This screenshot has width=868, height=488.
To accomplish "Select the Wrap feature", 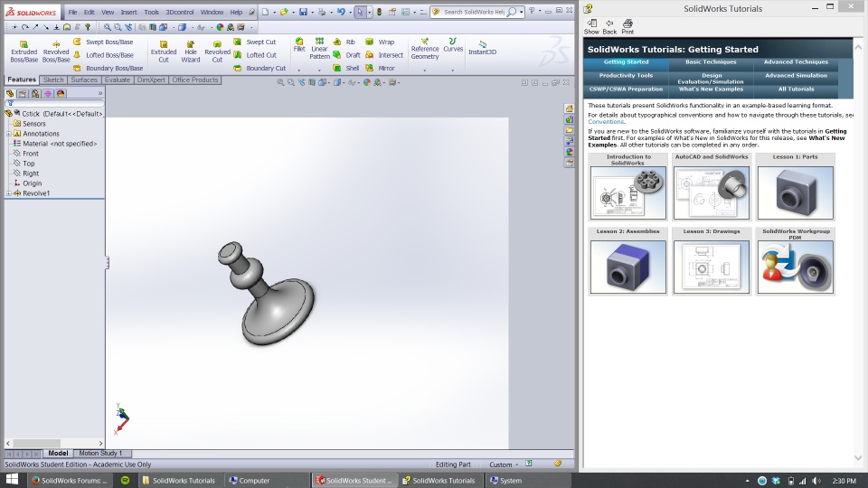I will 380,42.
